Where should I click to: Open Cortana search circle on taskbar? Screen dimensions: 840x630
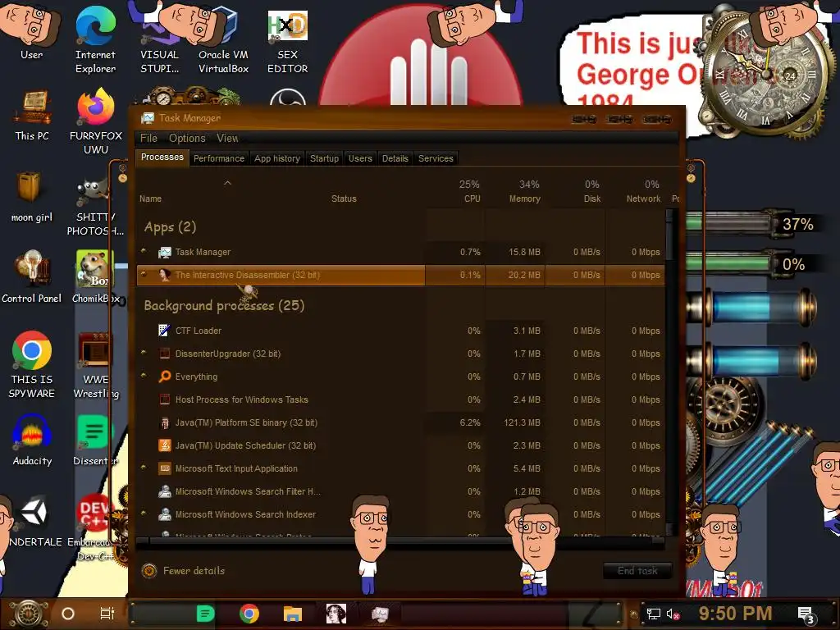click(68, 614)
